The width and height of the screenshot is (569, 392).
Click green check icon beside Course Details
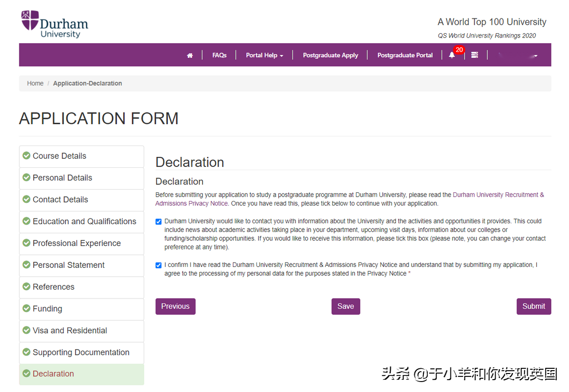(x=27, y=155)
